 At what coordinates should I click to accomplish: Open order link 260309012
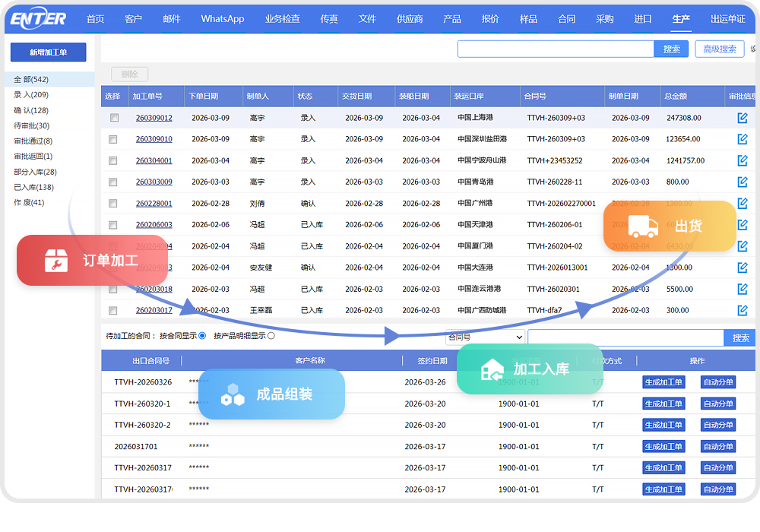coord(154,118)
